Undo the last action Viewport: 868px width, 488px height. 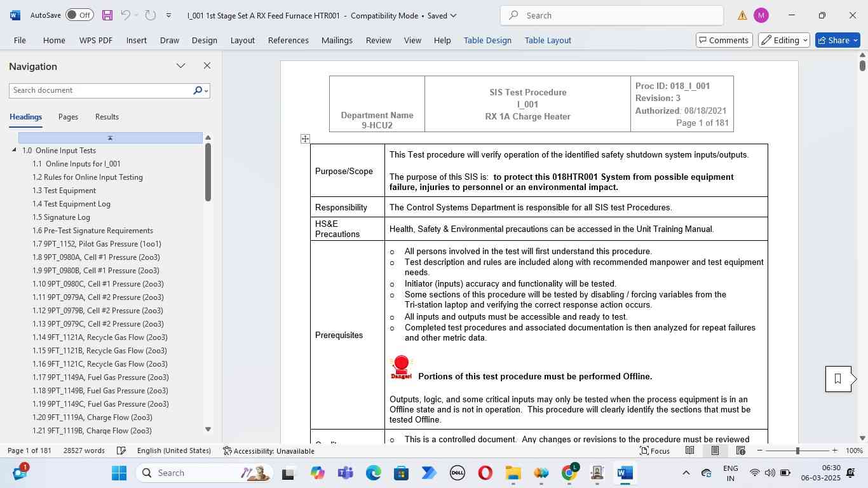tap(125, 15)
